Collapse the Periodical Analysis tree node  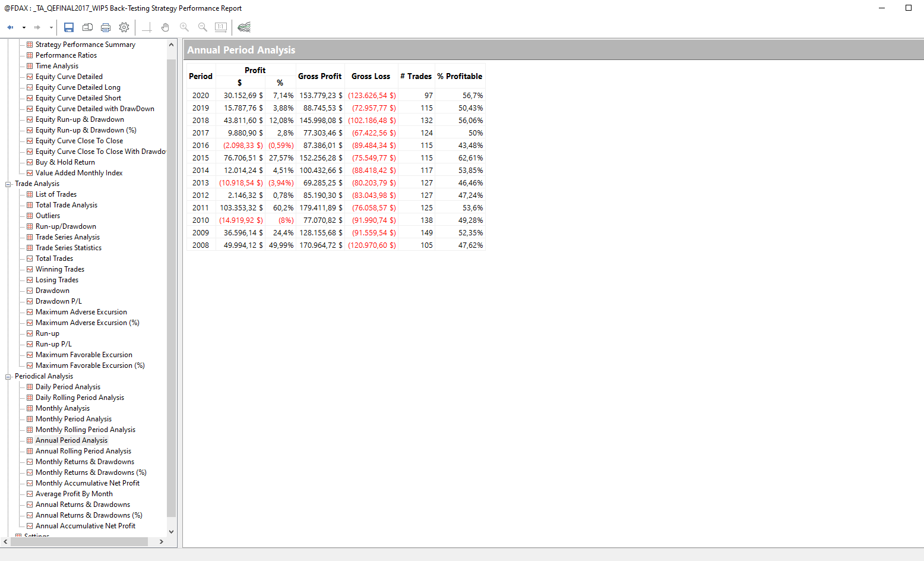point(8,377)
